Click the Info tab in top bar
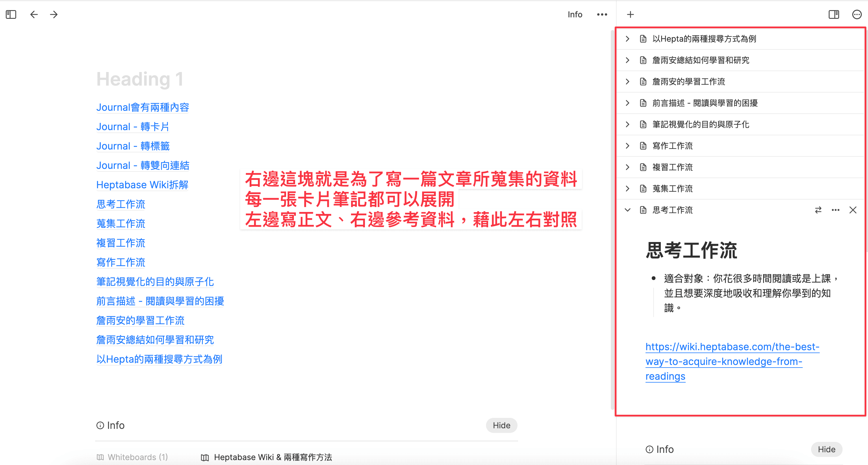 [574, 14]
